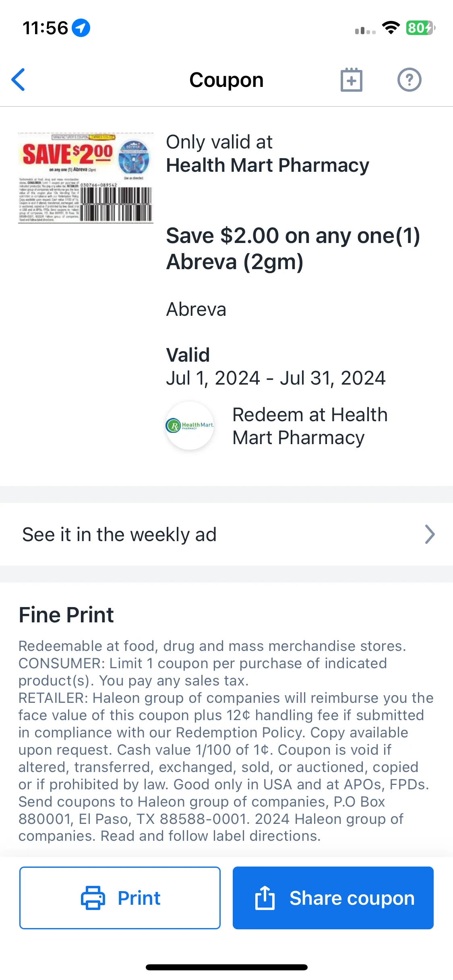Tap the location arrow in status bar
This screenshot has width=453, height=980.
81,28
